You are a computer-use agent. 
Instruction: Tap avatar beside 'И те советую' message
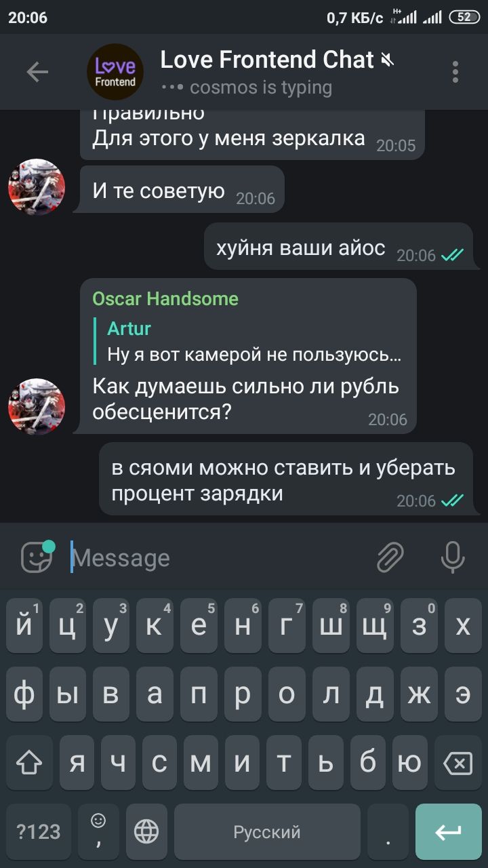pyautogui.click(x=37, y=187)
